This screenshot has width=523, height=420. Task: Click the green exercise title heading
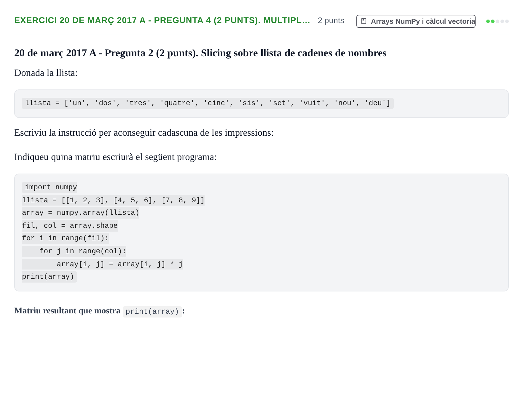[162, 20]
